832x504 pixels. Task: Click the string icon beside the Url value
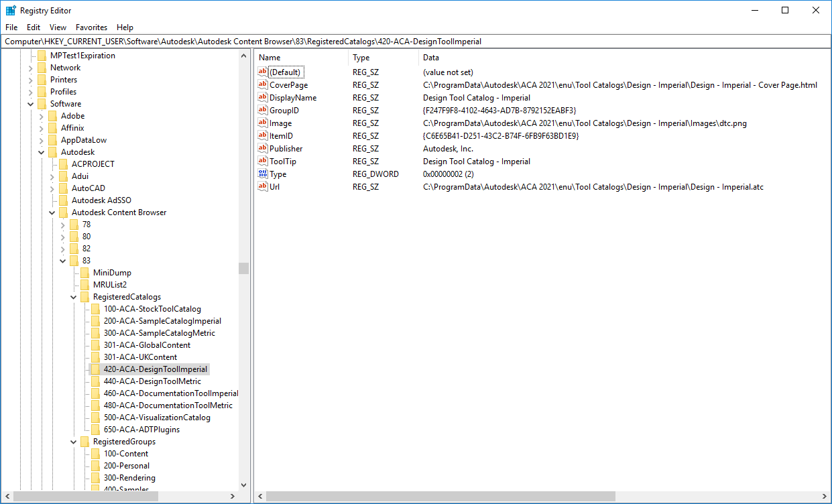coord(263,186)
